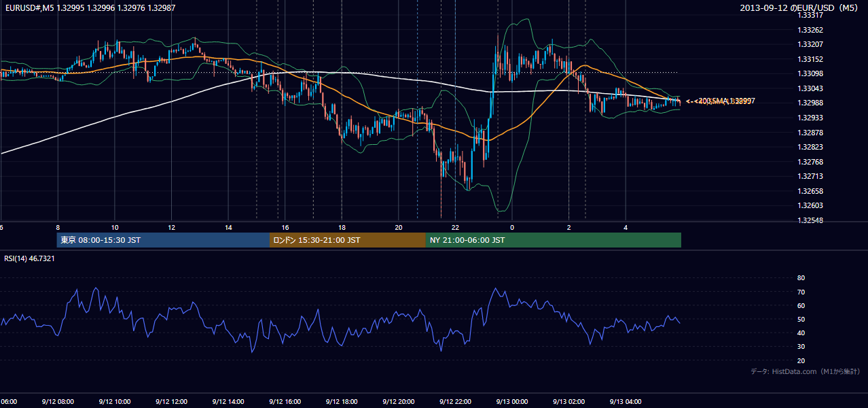Click the 1.33152 price axis label
The height and width of the screenshot is (408, 868).
click(810, 59)
